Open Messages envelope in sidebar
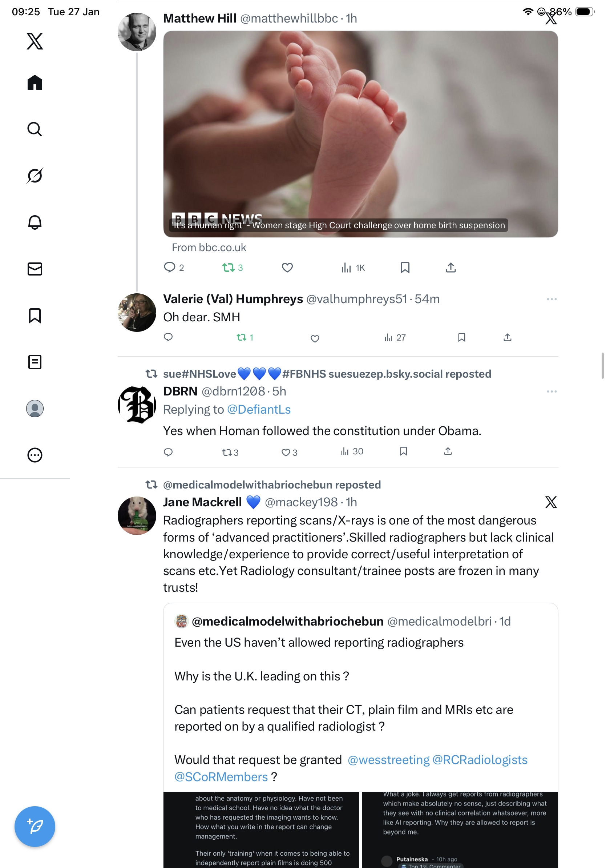The height and width of the screenshot is (868, 606). tap(35, 269)
